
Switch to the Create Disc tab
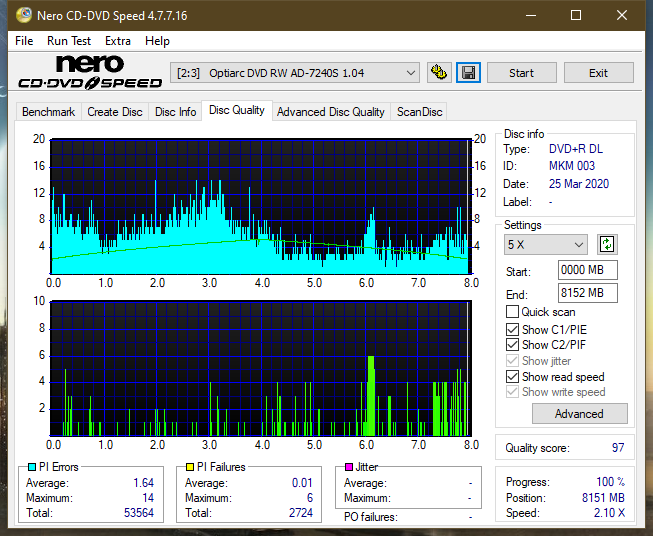115,112
